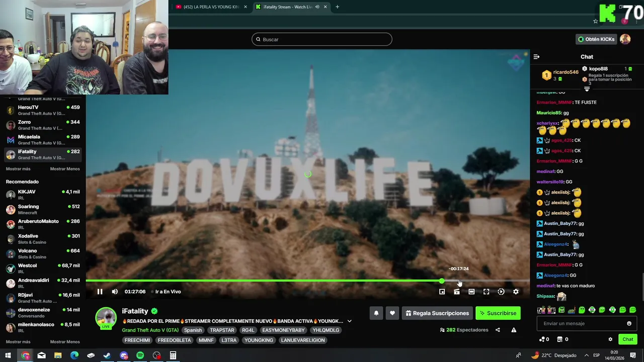Image resolution: width=644 pixels, height=362 pixels.
Task: Open Westcol recommended channel
Action: [43, 268]
